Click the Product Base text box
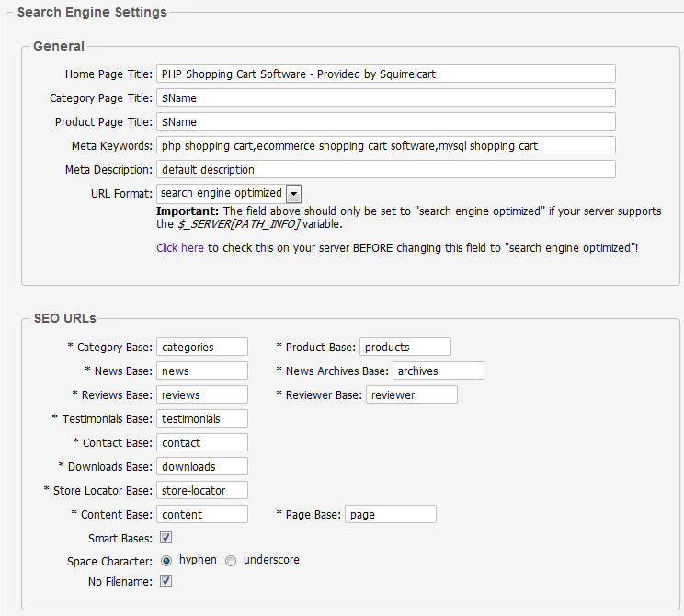 [x=405, y=347]
